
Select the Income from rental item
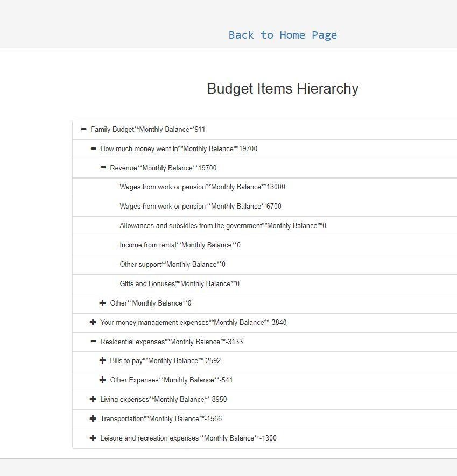tap(180, 245)
